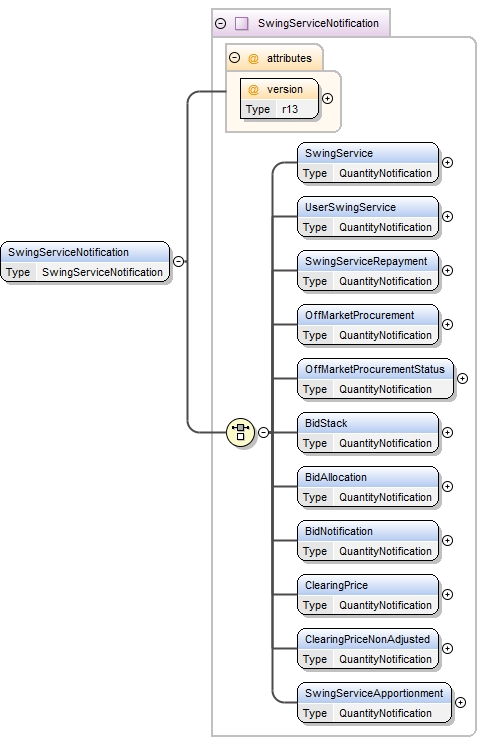Collapse the sequence compositor children
Screen dimensions: 478x738
click(264, 432)
